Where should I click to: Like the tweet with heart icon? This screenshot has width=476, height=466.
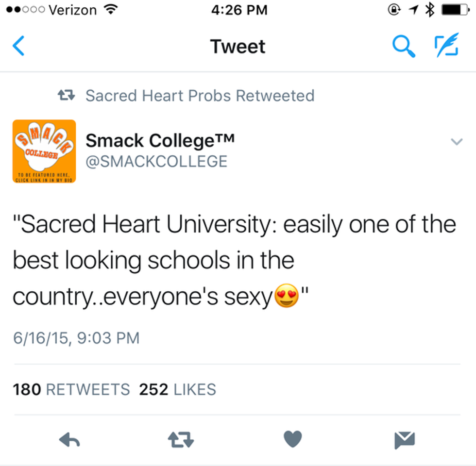pyautogui.click(x=293, y=439)
